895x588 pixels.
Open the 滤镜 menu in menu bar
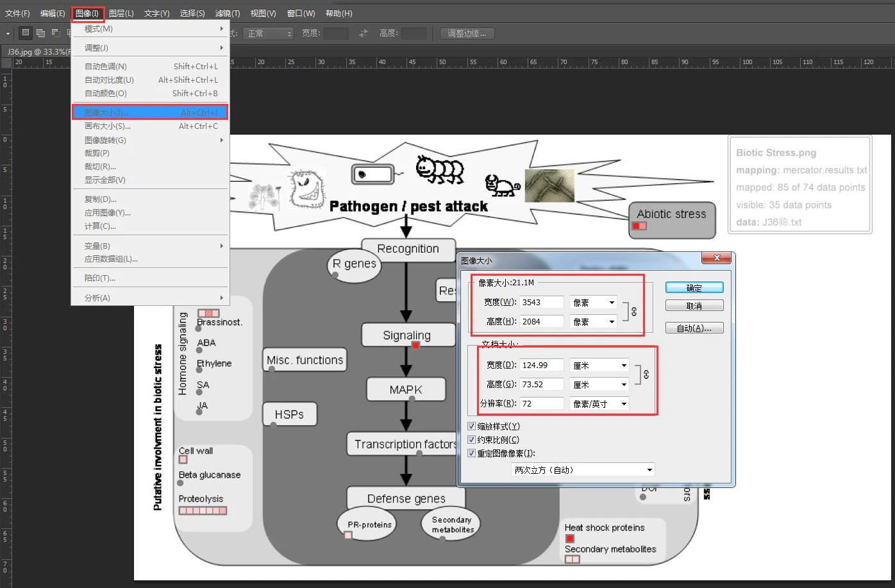pos(227,13)
